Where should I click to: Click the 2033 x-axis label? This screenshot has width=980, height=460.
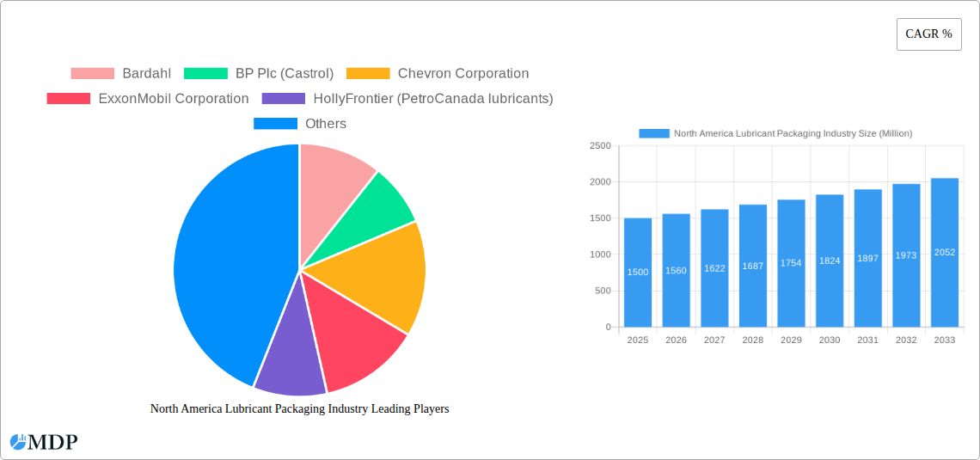click(x=945, y=340)
